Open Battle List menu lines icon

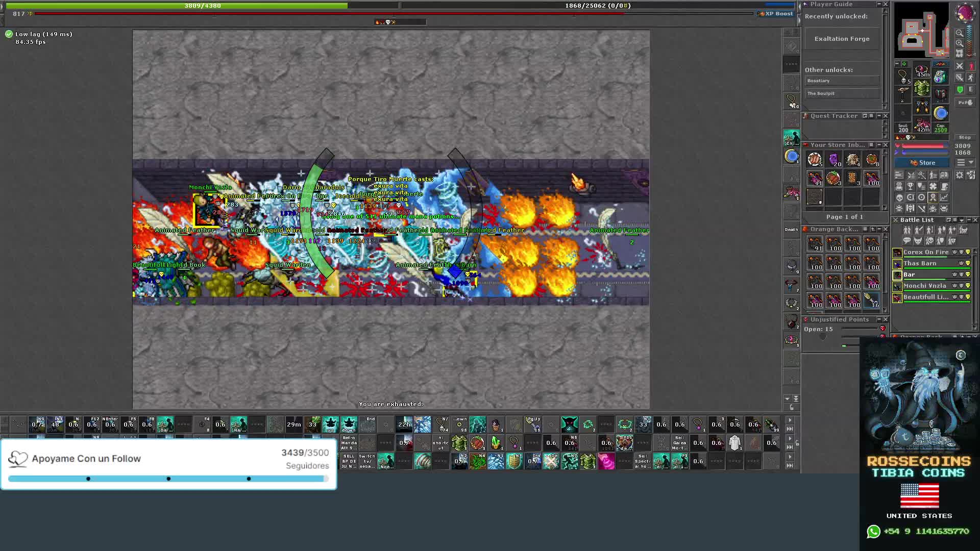coord(955,220)
